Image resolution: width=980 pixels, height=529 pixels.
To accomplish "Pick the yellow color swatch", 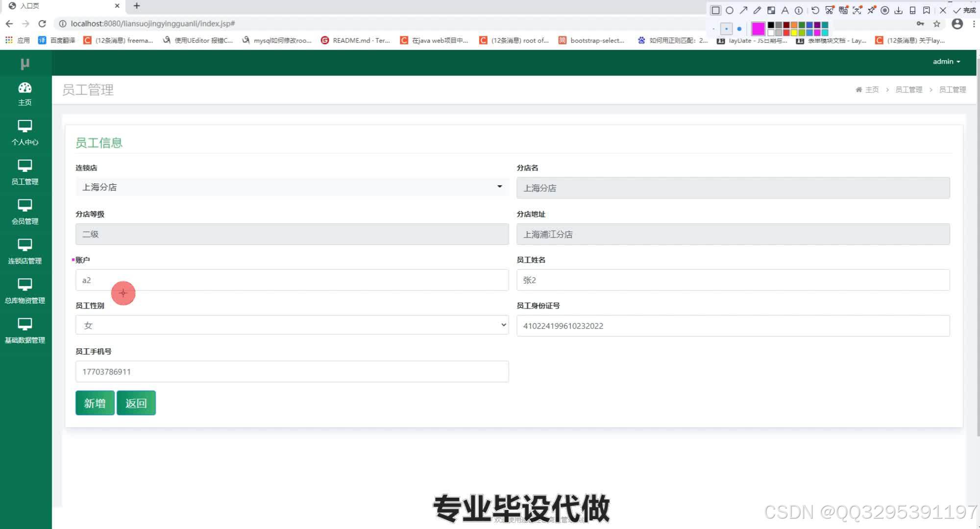I will (x=794, y=33).
